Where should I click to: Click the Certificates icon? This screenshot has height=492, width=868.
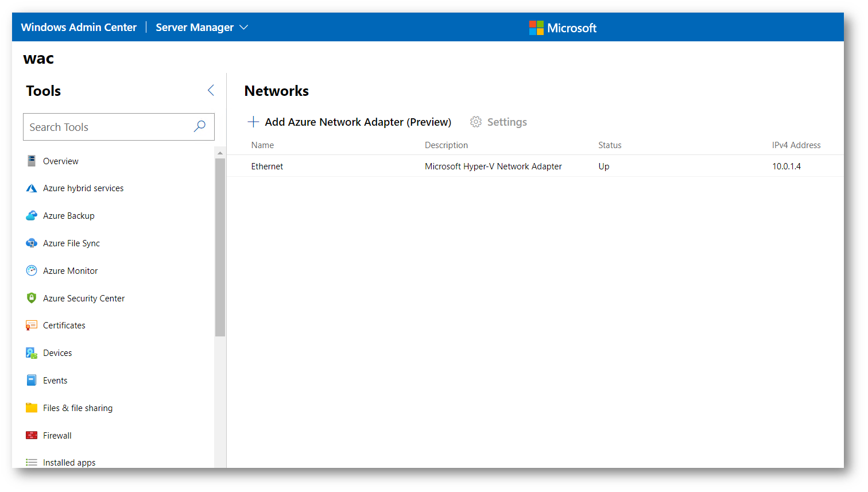coord(32,326)
